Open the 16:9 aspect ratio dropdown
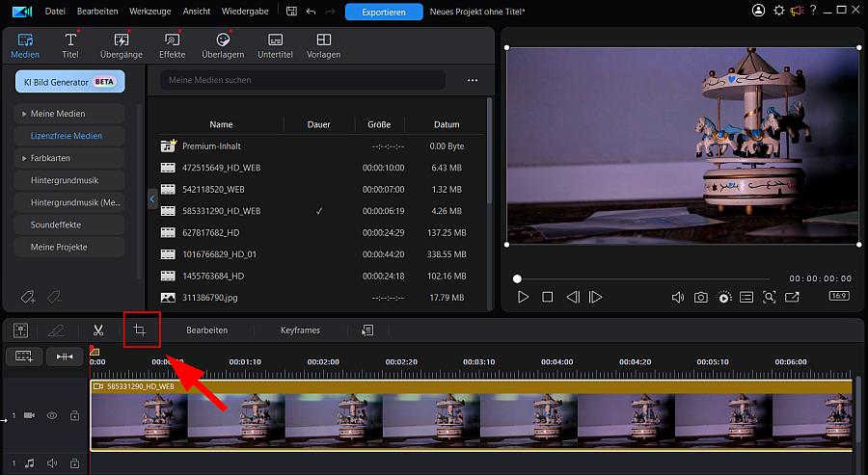868x475 pixels. point(839,297)
